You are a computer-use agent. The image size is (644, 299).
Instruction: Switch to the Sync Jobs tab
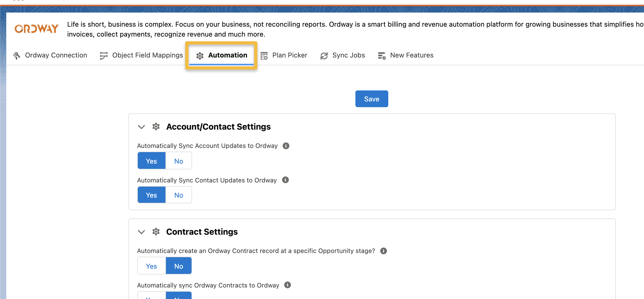point(343,55)
